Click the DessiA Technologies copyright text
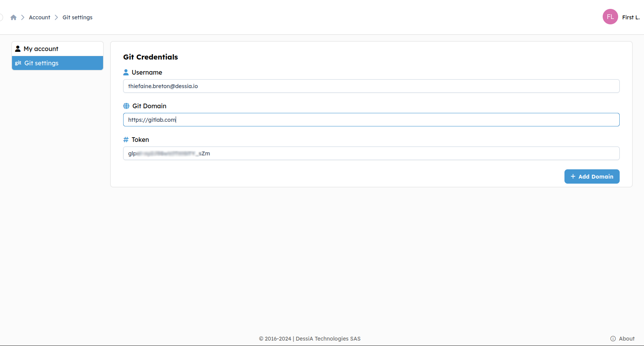The width and height of the screenshot is (644, 346). pyautogui.click(x=310, y=339)
